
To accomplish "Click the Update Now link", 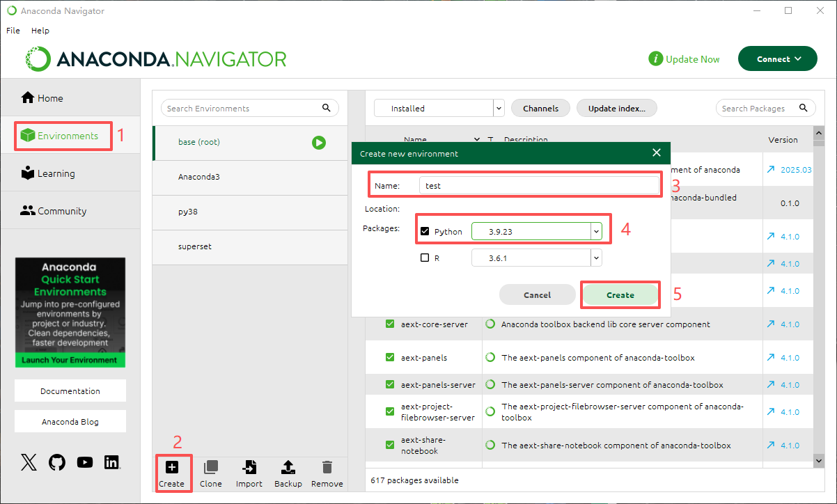I will 693,59.
